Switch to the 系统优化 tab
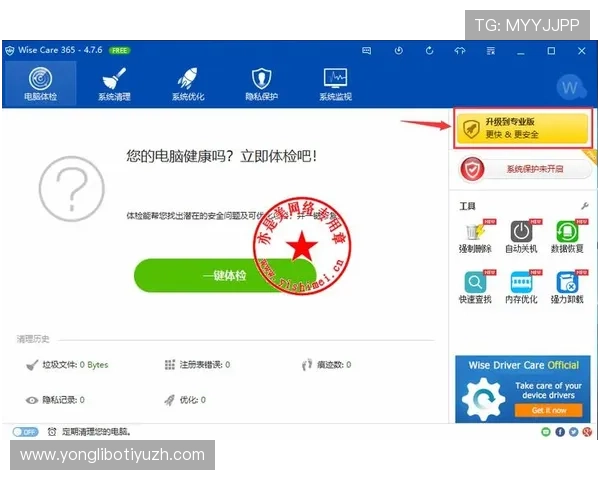 click(x=188, y=84)
